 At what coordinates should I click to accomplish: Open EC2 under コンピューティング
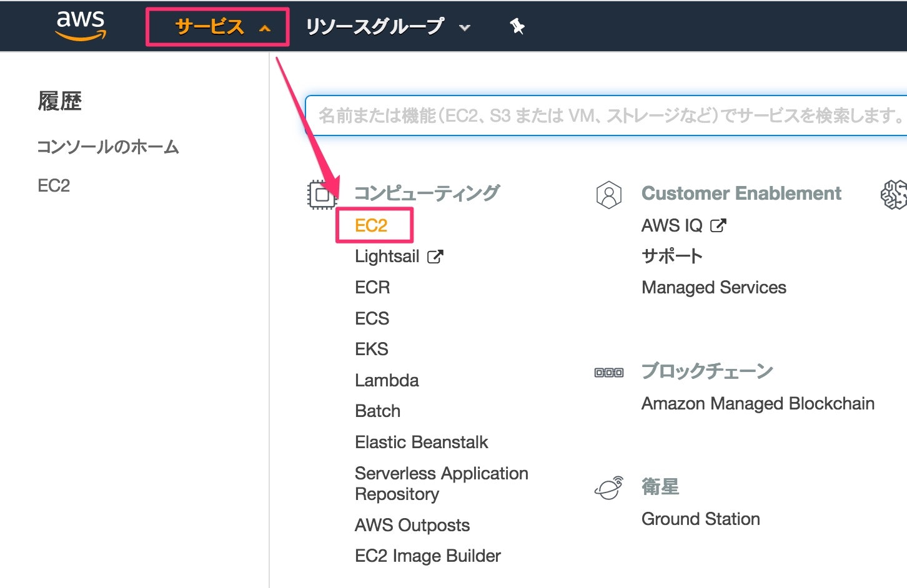[371, 225]
